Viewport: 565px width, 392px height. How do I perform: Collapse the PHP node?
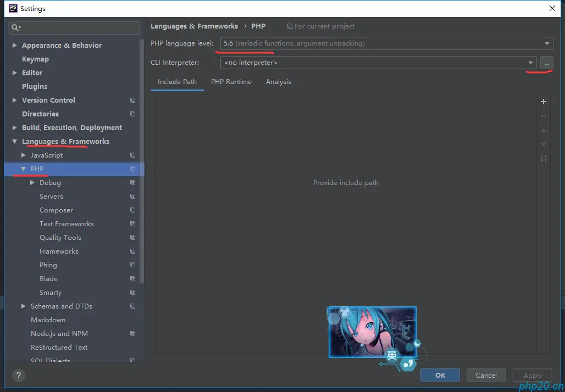[24, 169]
